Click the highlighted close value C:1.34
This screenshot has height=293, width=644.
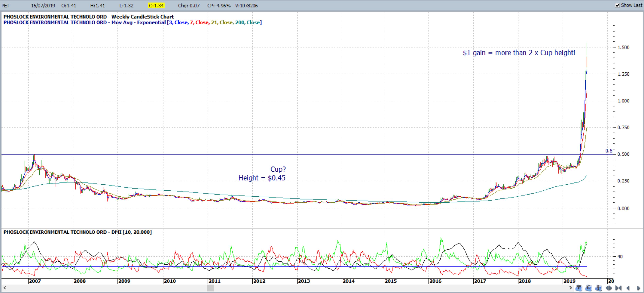(156, 6)
